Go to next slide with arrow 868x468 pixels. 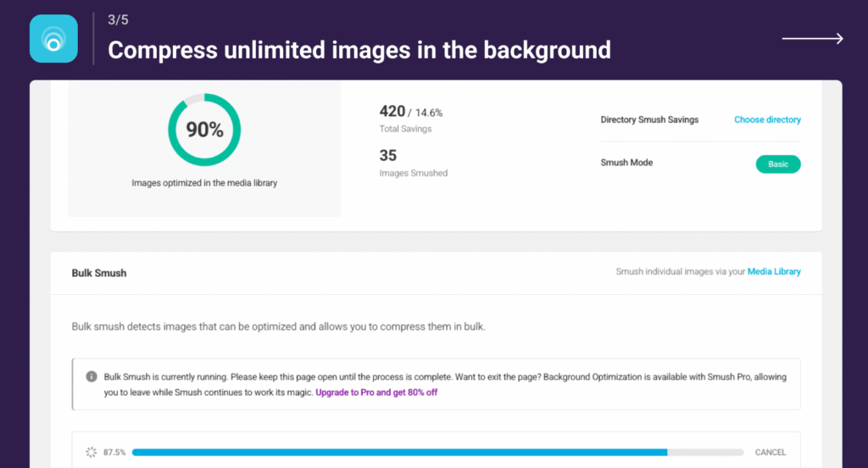812,39
